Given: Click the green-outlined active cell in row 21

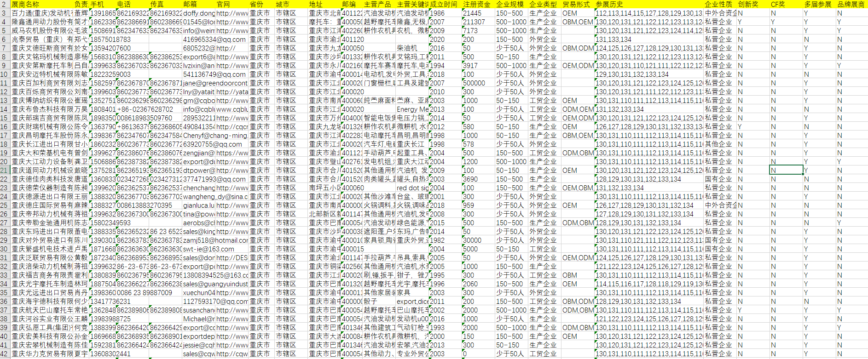Looking at the screenshot, I should coord(786,171).
